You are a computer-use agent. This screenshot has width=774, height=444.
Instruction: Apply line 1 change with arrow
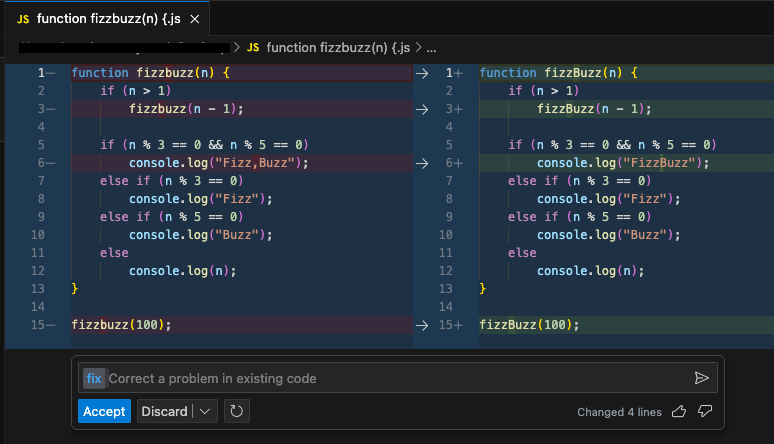[422, 73]
